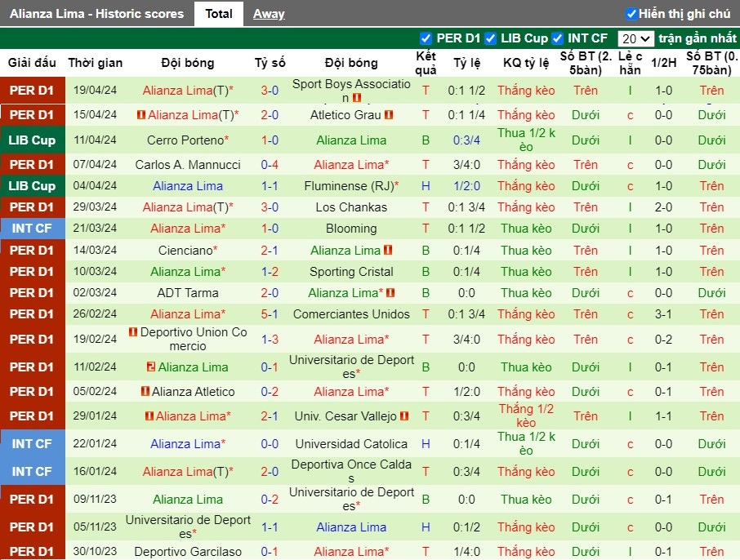
Task: Open the 20 recent matches dropdown
Action: click(x=635, y=38)
